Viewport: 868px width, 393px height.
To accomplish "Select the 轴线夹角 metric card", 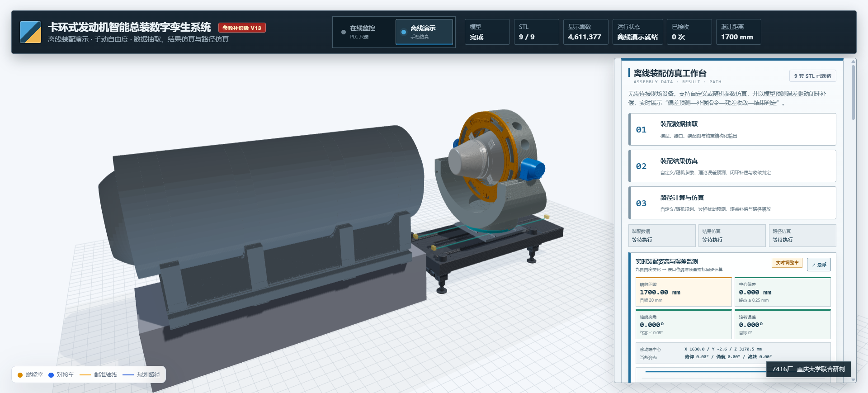I will click(x=684, y=324).
